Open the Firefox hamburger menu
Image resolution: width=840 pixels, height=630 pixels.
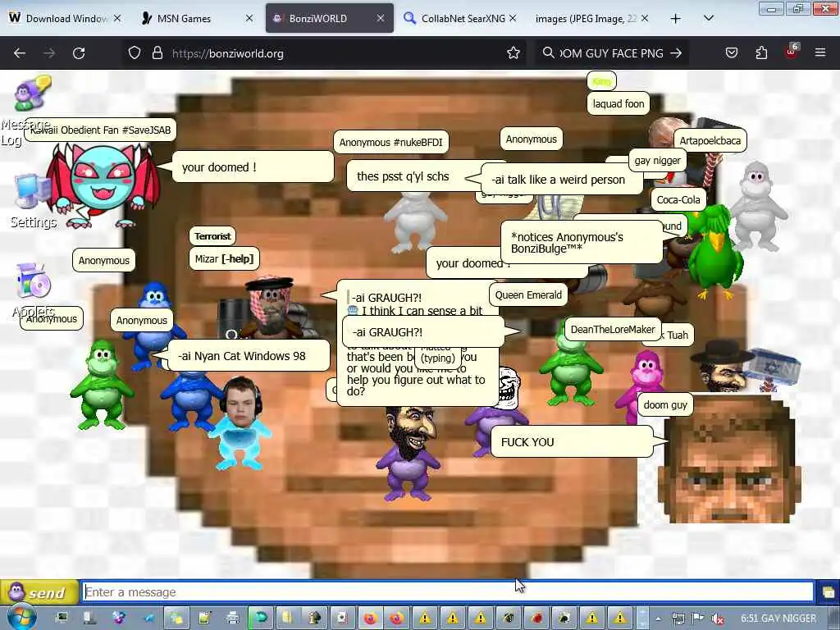pos(820,53)
